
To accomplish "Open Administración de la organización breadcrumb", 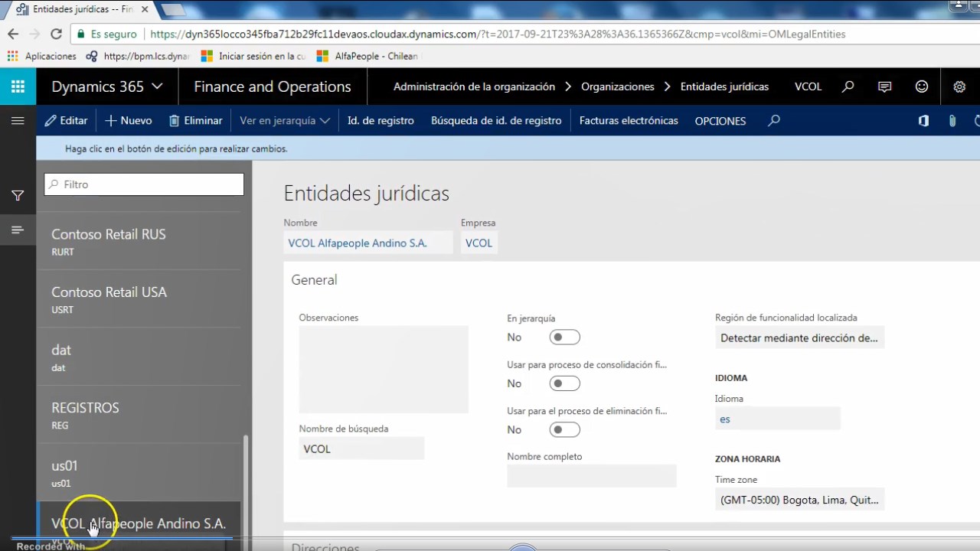I will click(474, 86).
